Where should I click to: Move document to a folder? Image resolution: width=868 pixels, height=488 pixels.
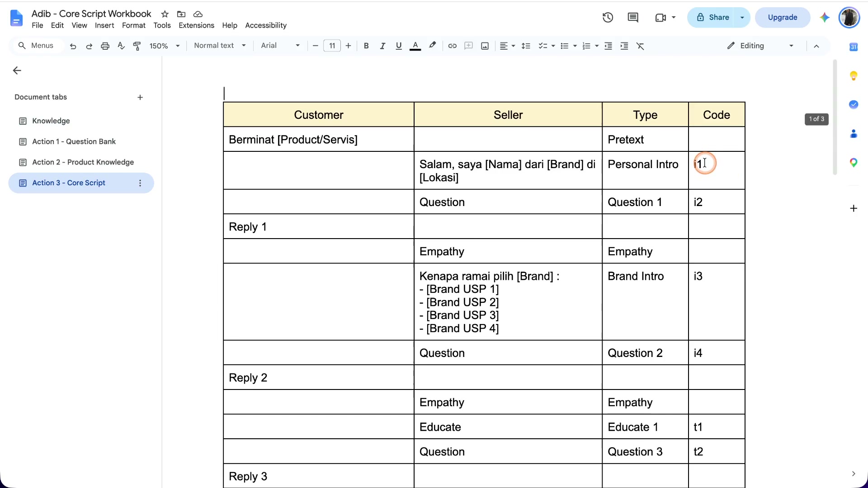click(181, 14)
